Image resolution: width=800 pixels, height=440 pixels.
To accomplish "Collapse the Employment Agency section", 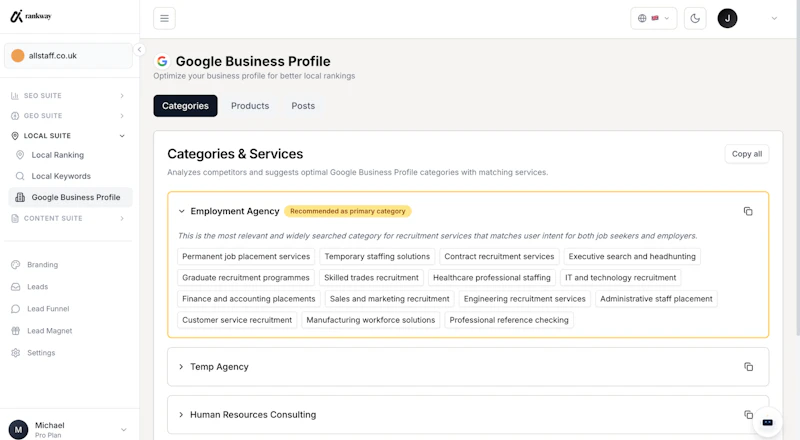I will coord(181,211).
